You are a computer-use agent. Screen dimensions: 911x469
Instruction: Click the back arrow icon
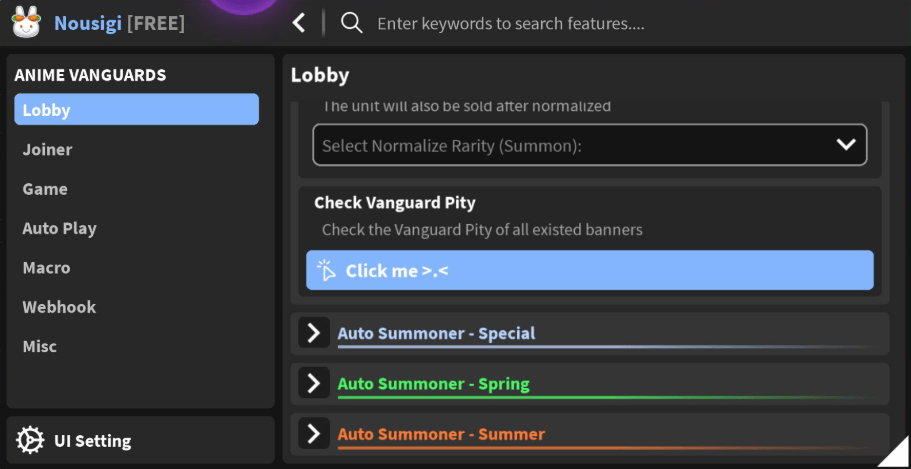point(299,22)
